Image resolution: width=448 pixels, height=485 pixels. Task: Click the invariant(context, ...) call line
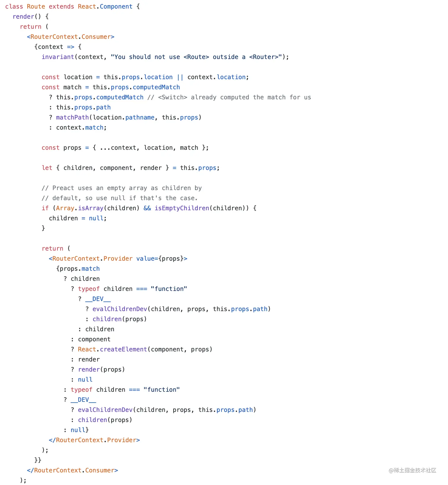pyautogui.click(x=165, y=57)
